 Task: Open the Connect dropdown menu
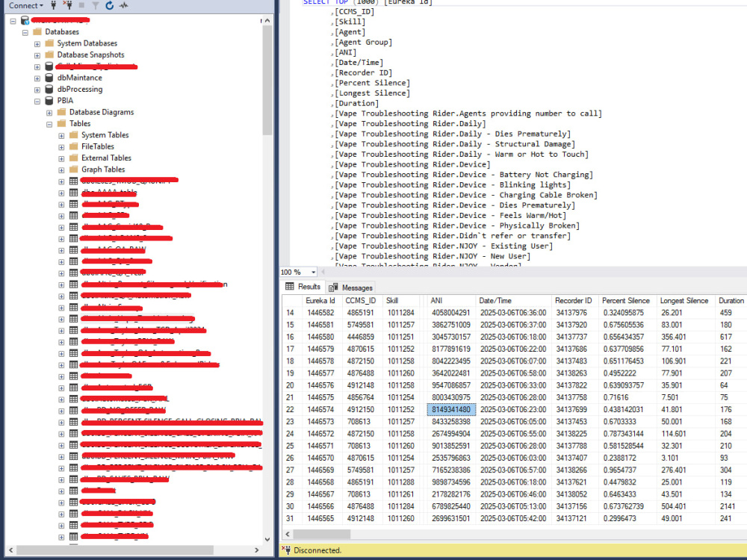pyautogui.click(x=26, y=6)
